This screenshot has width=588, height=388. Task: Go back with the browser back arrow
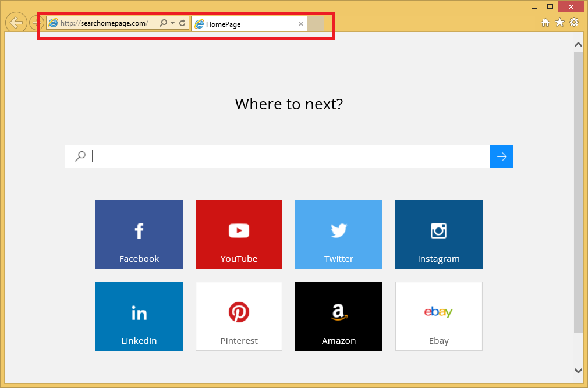[16, 23]
